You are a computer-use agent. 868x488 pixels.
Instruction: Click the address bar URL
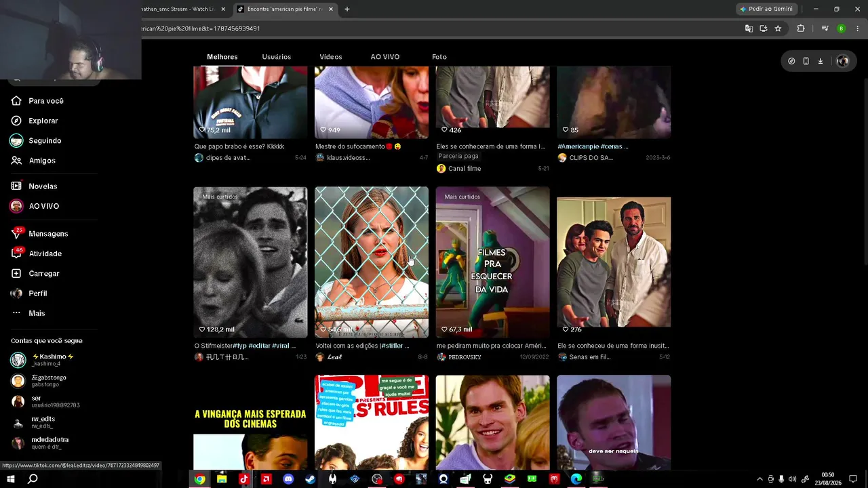(x=201, y=28)
